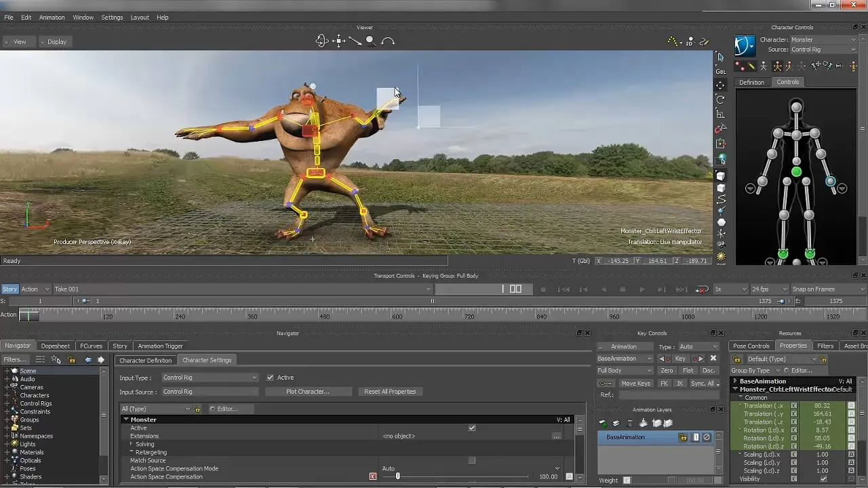Delete the selected animation layer
The image size is (868, 488).
click(629, 423)
